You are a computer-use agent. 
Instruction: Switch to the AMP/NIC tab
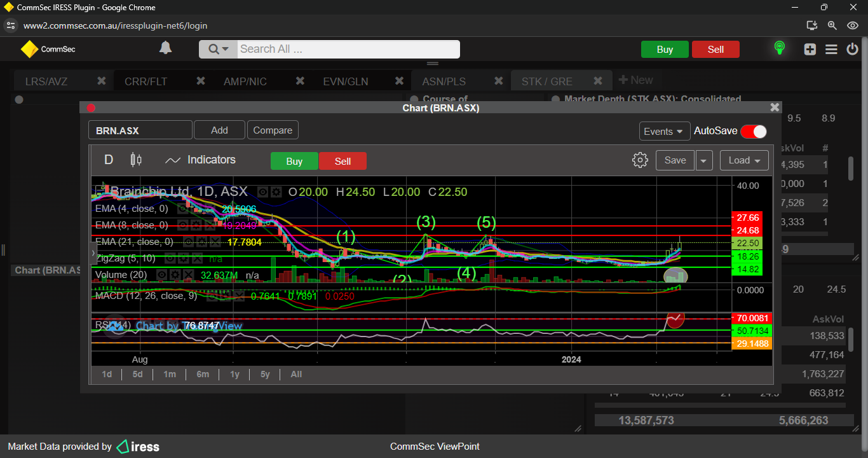point(245,81)
